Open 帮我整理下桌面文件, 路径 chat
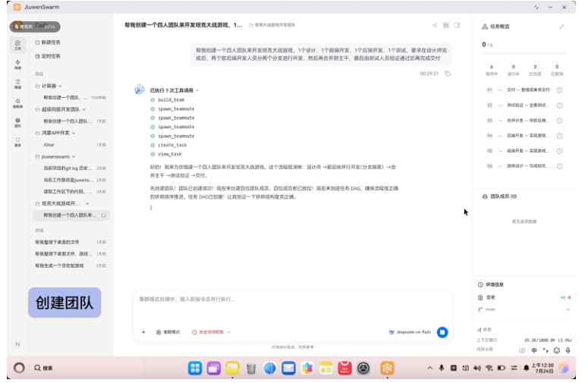The width and height of the screenshot is (588, 383). (x=71, y=254)
